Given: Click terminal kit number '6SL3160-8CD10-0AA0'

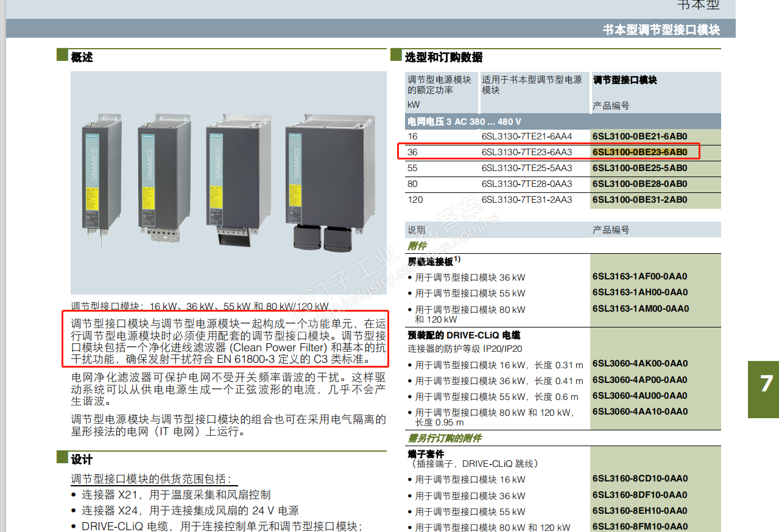Looking at the screenshot, I should (640, 478).
